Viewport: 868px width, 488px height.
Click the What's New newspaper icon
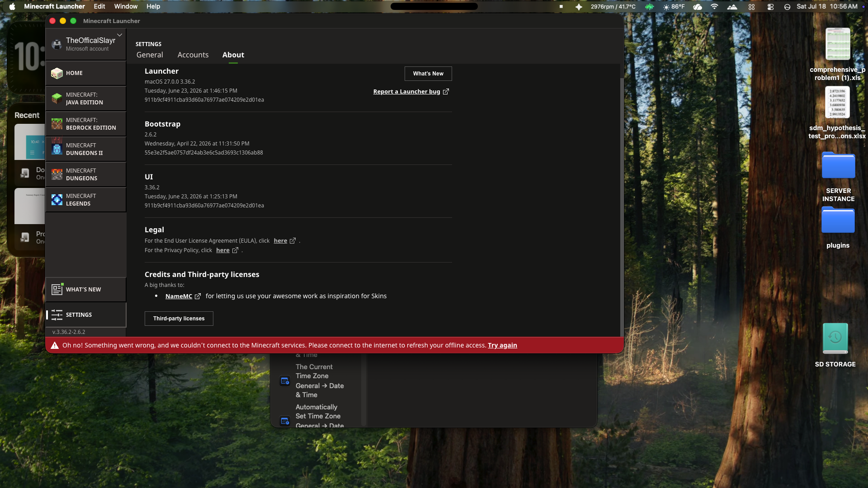pos(57,289)
